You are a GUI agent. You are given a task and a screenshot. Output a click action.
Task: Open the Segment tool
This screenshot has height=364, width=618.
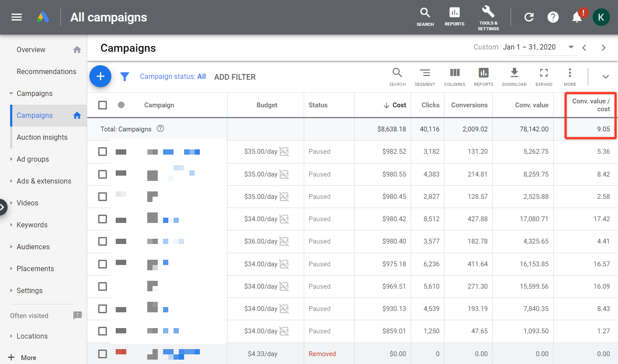click(425, 77)
